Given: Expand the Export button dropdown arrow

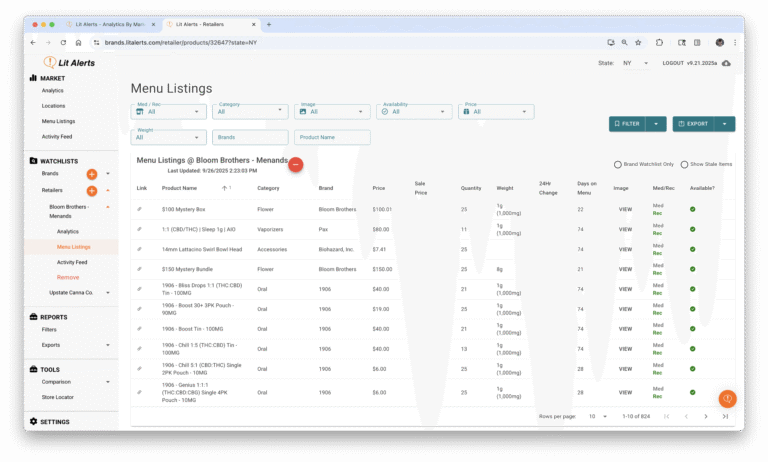Looking at the screenshot, I should (726, 124).
